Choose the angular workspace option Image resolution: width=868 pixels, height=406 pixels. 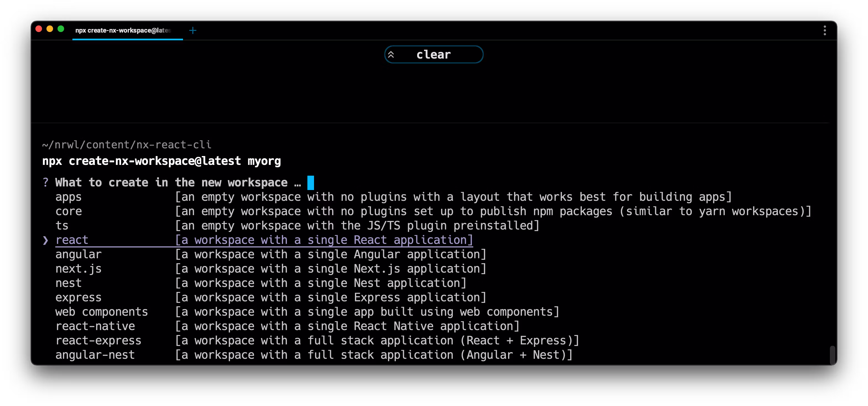click(78, 254)
